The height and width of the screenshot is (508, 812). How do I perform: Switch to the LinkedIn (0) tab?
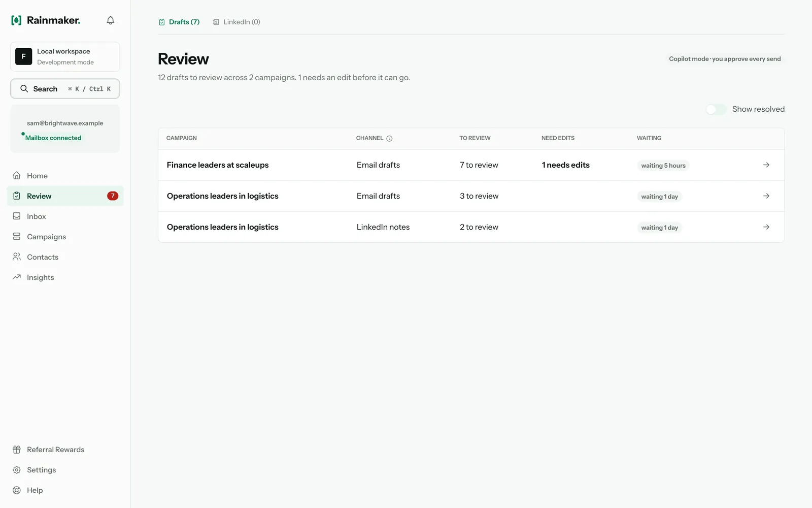point(236,22)
